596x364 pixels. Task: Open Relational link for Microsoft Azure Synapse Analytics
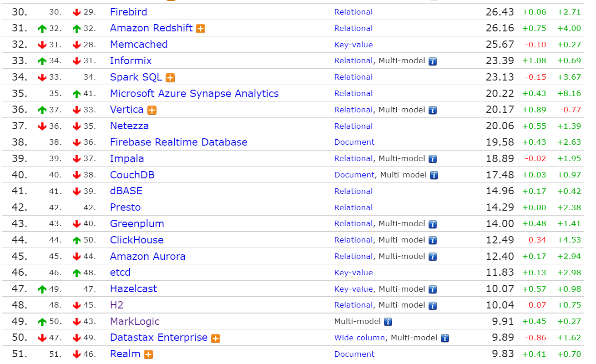(354, 93)
